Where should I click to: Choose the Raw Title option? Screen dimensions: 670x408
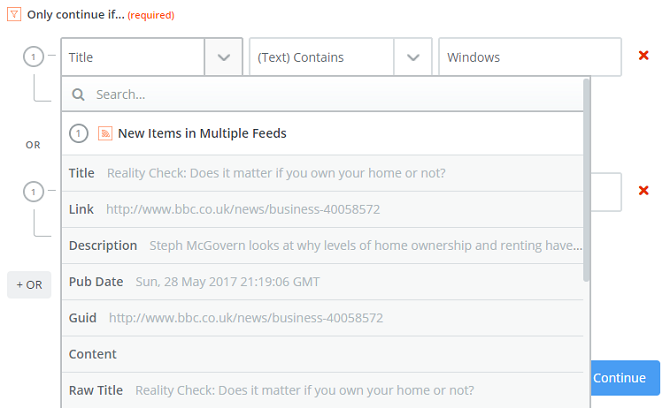click(323, 390)
